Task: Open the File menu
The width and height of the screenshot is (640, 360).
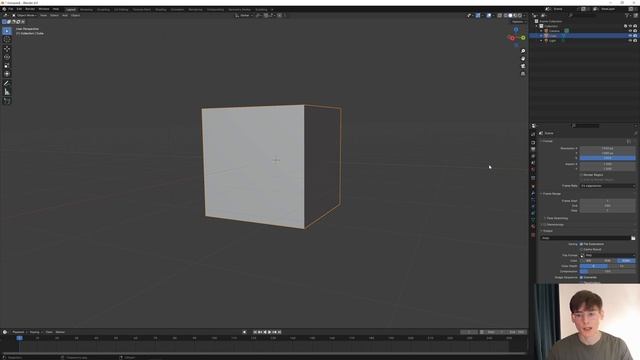Action: pyautogui.click(x=11, y=9)
